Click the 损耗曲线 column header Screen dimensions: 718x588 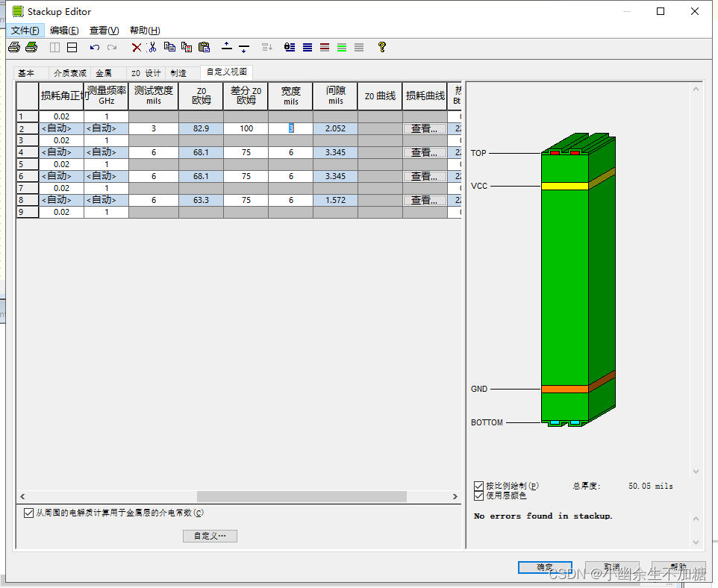[425, 96]
